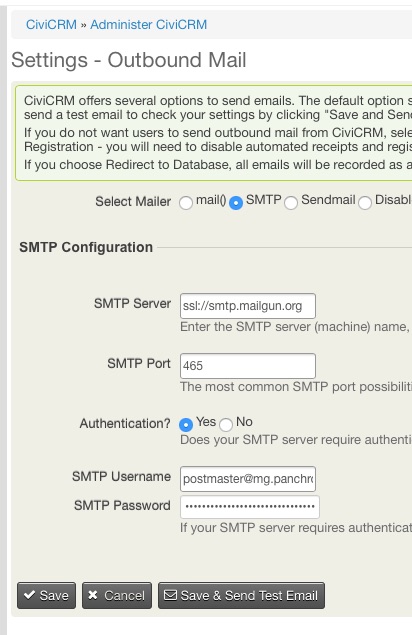Click 'The most common SMTP port' hint text

(296, 387)
